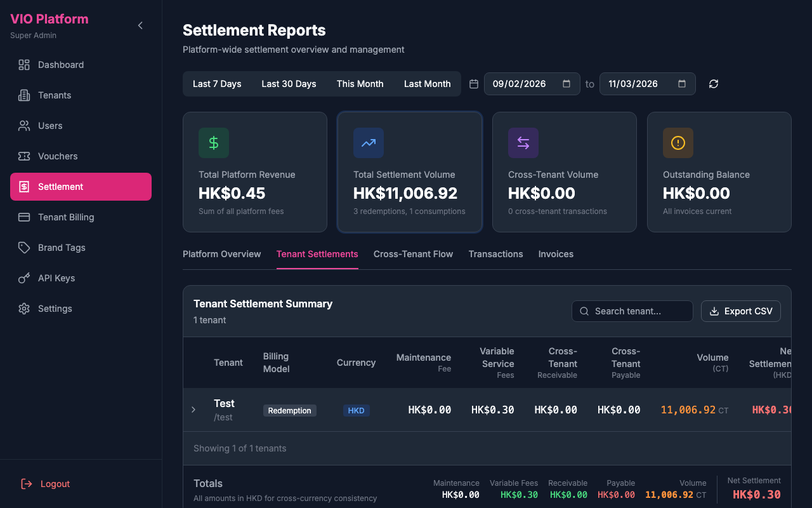The height and width of the screenshot is (508, 812).
Task: Click the Export CSV button
Action: click(x=740, y=311)
